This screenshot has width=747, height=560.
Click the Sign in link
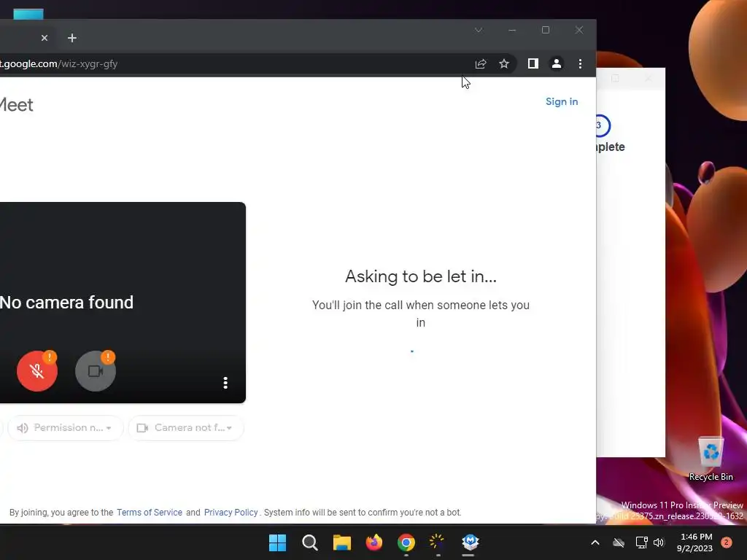coord(562,101)
